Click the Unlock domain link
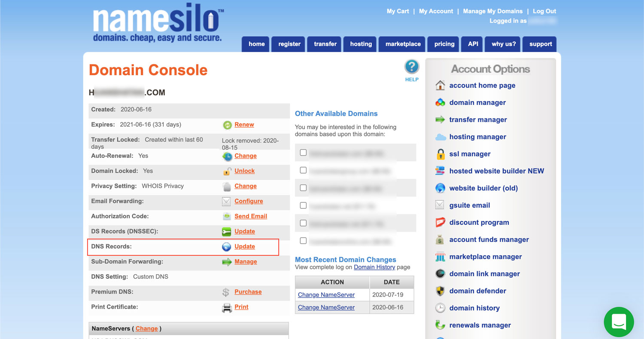This screenshot has height=339, width=644. coord(245,171)
